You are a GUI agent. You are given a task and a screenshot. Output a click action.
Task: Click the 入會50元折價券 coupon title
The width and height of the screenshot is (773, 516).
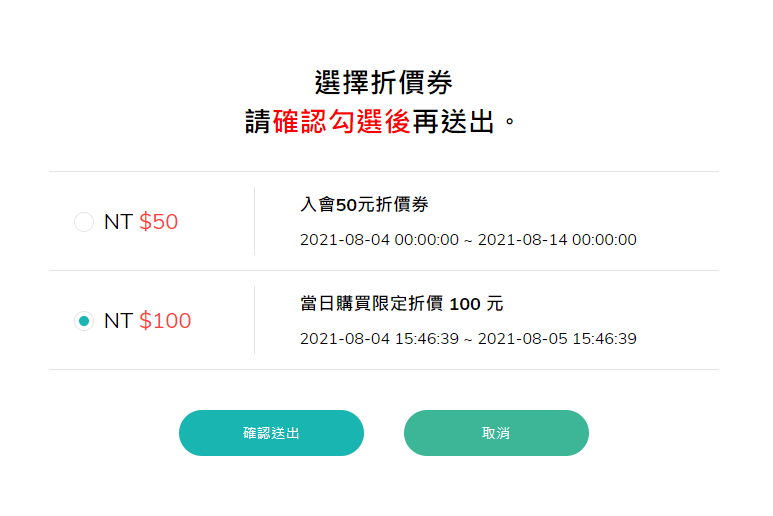point(364,204)
